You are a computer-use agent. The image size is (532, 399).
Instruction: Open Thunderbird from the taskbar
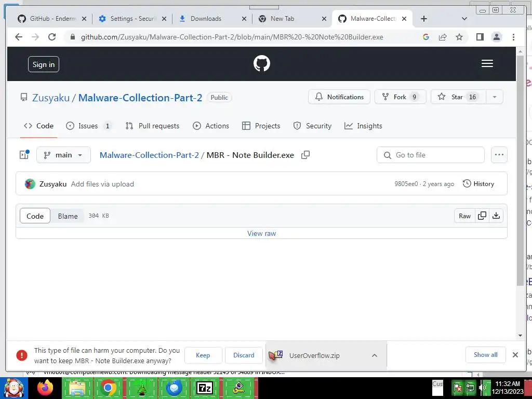click(174, 388)
